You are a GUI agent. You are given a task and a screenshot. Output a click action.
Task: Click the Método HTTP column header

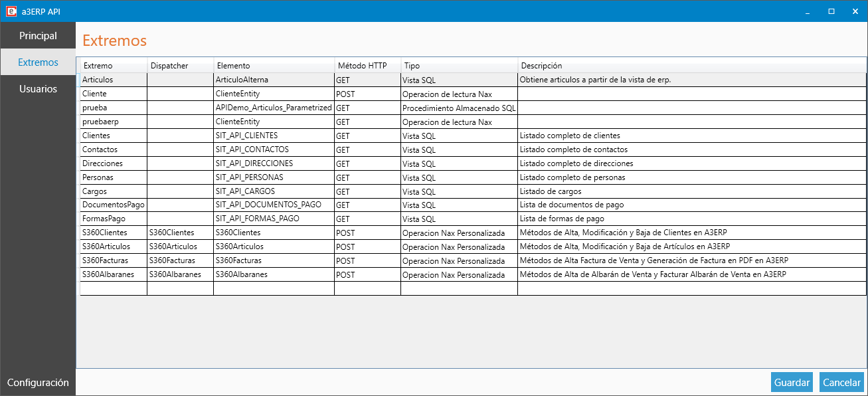(368, 66)
